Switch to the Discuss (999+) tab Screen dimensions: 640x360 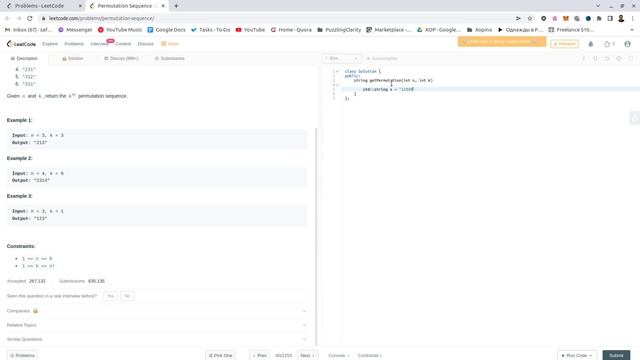coord(121,59)
